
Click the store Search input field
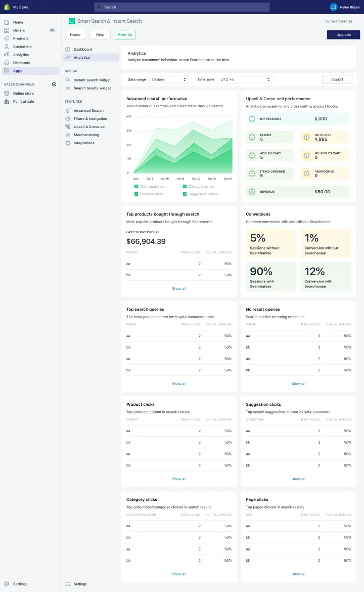[182, 7]
